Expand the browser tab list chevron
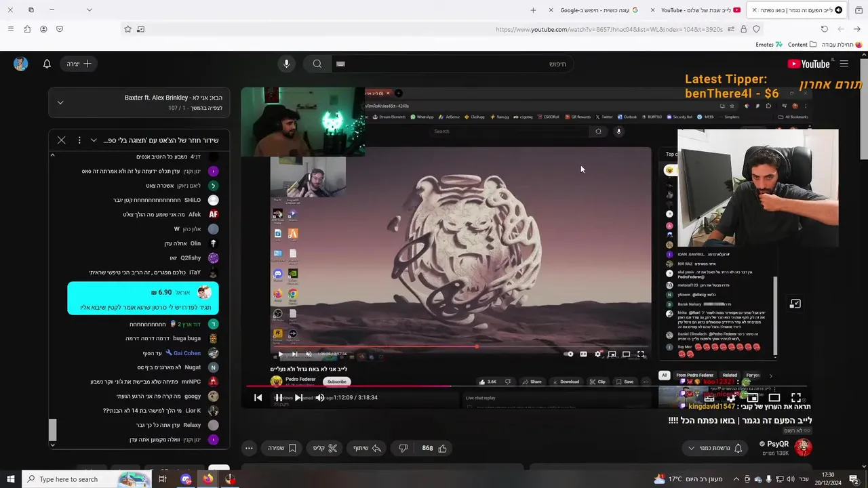 click(x=89, y=10)
